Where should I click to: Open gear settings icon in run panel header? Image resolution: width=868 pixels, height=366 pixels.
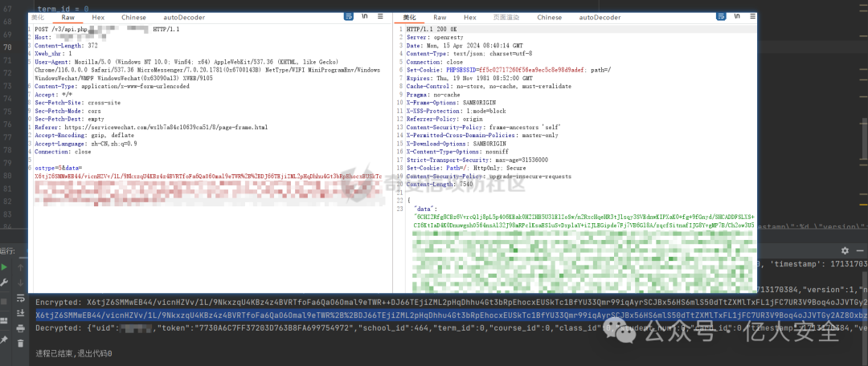point(845,250)
